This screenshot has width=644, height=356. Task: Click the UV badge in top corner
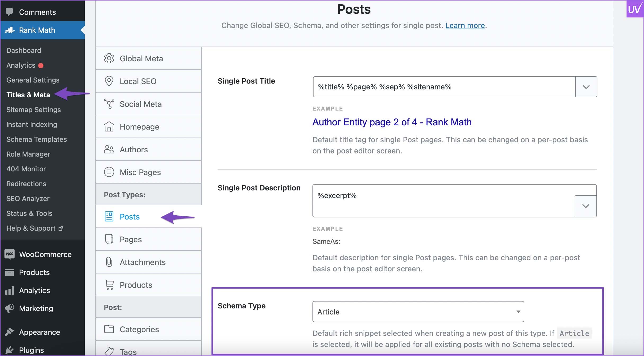(635, 9)
